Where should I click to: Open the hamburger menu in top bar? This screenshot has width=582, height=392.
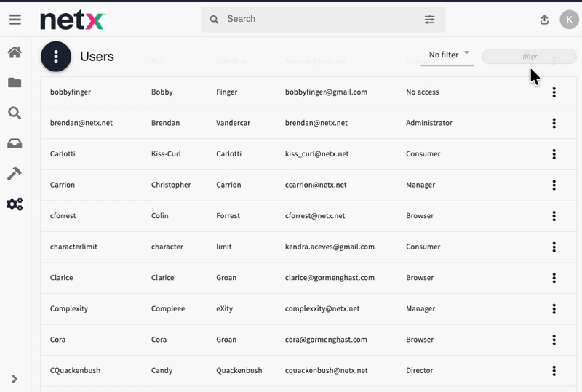15,20
